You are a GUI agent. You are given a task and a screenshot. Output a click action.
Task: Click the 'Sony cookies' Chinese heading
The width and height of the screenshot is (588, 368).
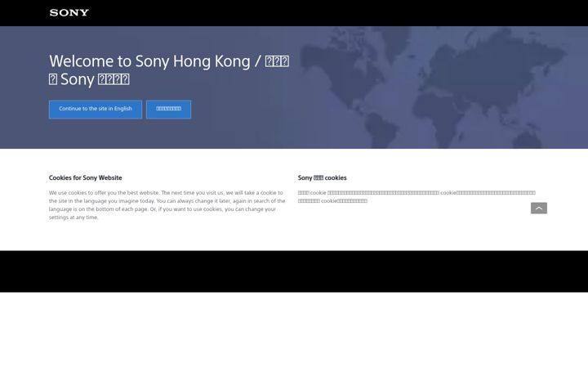tap(322, 177)
